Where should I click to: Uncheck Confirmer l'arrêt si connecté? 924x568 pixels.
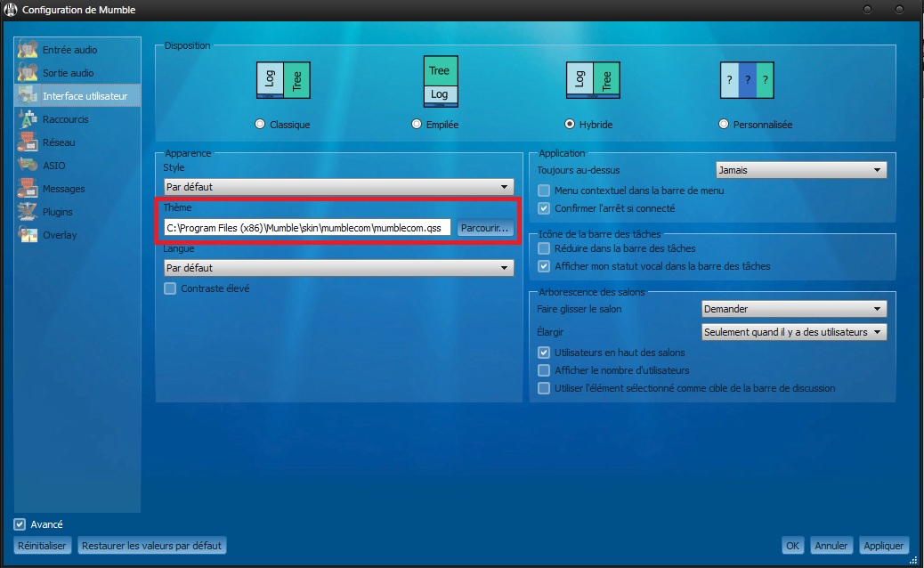pos(544,208)
